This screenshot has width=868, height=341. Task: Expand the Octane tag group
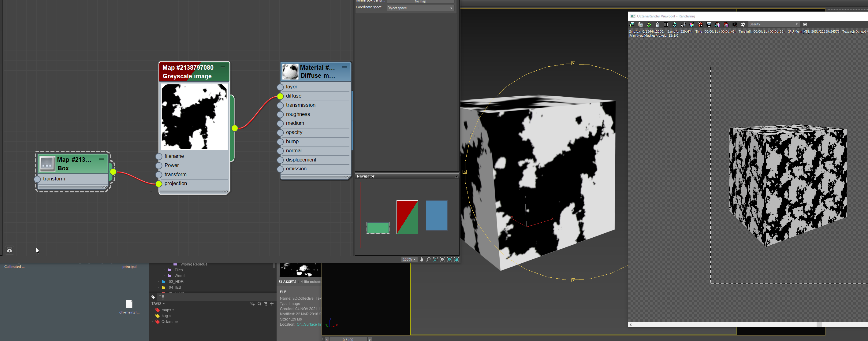153,322
